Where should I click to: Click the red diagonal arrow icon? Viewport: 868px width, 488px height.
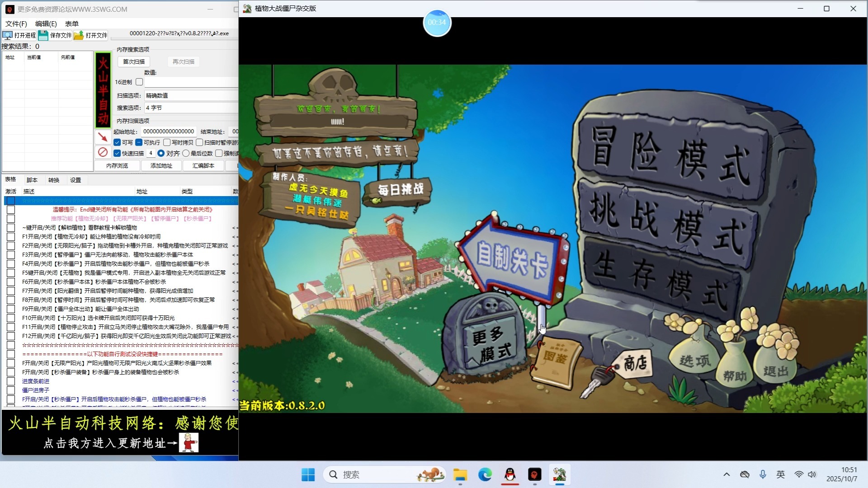click(103, 137)
